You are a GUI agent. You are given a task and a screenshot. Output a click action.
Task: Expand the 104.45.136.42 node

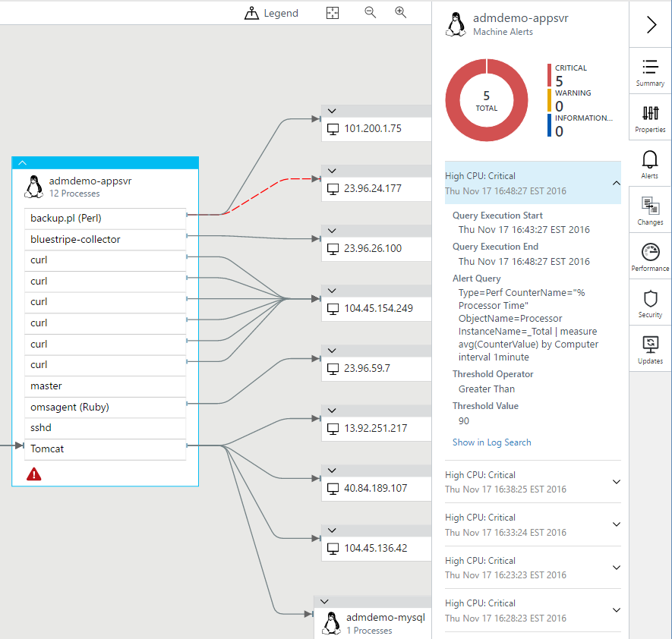coord(331,529)
